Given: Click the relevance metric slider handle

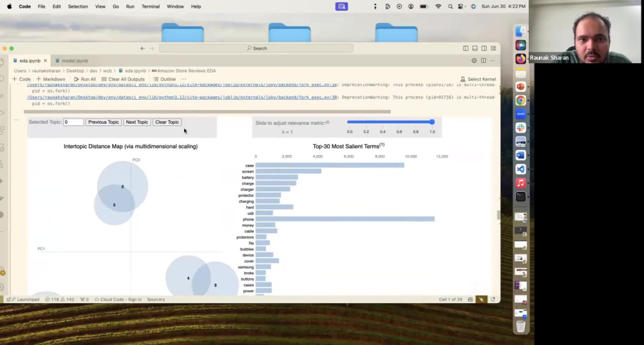Looking at the screenshot, I should pos(432,122).
